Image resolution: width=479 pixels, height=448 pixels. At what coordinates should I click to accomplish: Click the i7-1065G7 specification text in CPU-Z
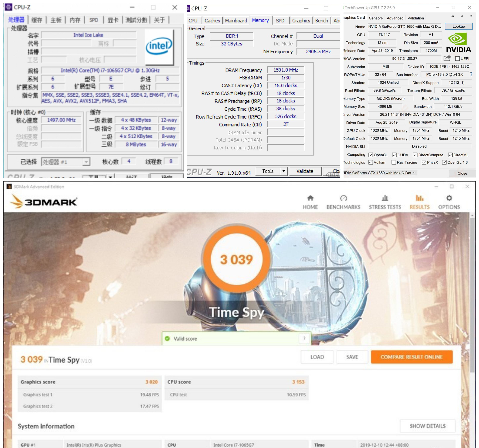[x=110, y=70]
